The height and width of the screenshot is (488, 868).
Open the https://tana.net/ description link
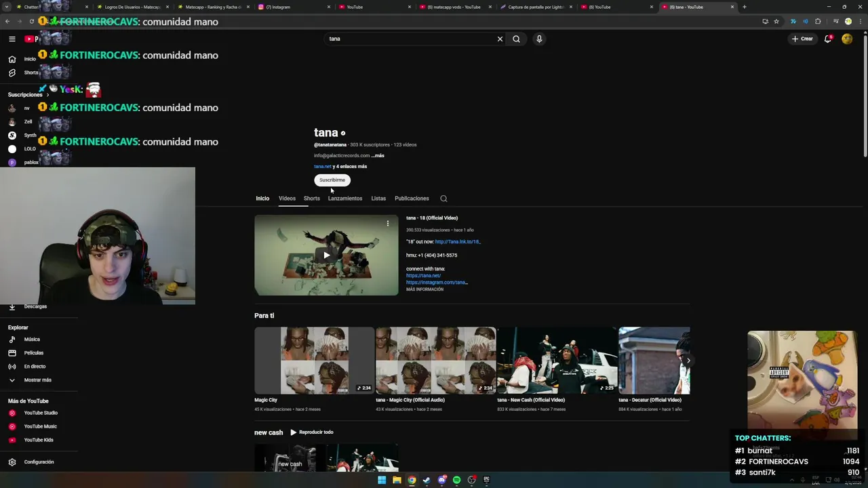click(423, 276)
